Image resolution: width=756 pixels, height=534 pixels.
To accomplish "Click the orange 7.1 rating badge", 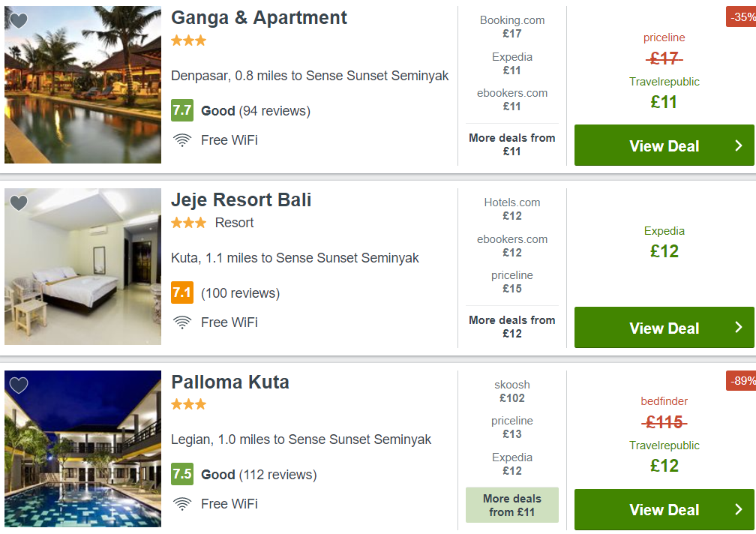I will click(182, 292).
